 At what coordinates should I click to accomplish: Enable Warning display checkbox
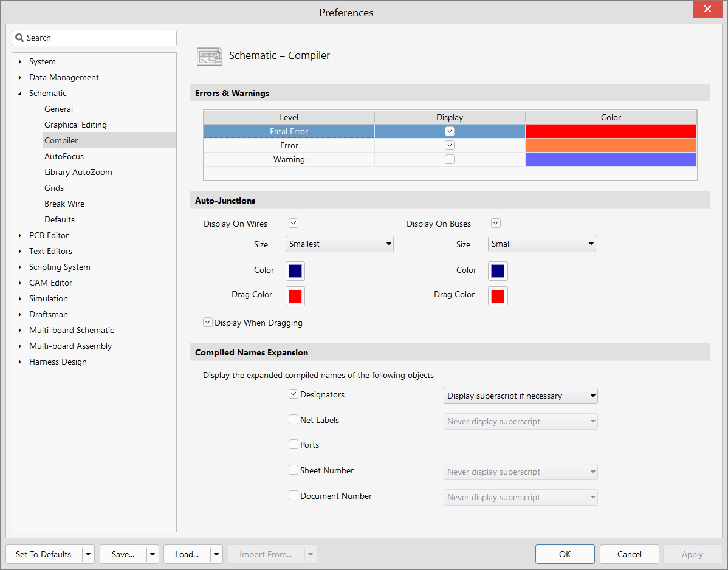[x=450, y=159]
